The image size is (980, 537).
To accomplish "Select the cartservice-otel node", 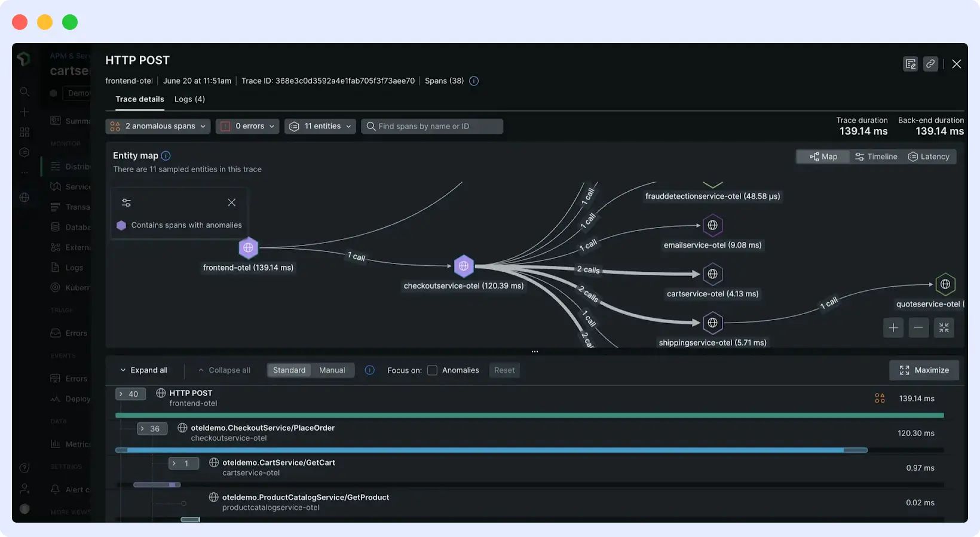I will point(712,274).
